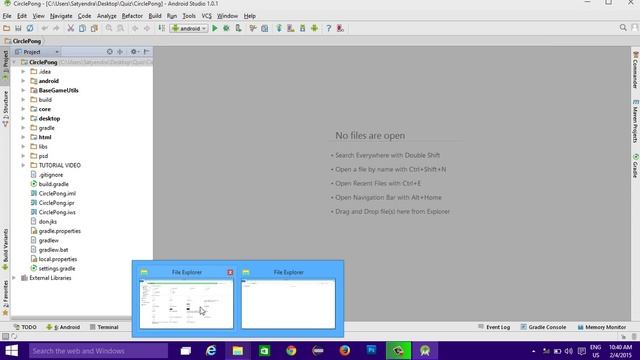Open the Refactor menu
The height and width of the screenshot is (360, 640).
[132, 16]
